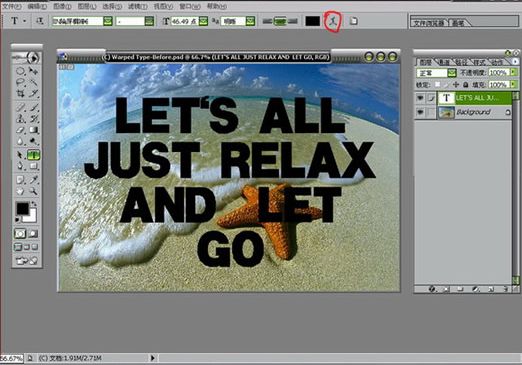
Task: Select the Lasso tool
Action: pos(21,82)
